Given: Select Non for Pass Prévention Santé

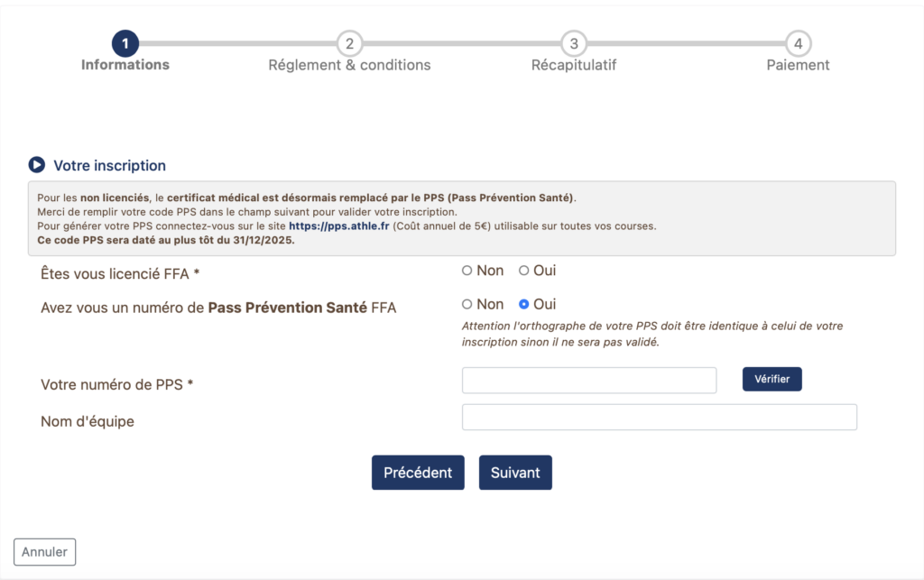Looking at the screenshot, I should coord(467,305).
